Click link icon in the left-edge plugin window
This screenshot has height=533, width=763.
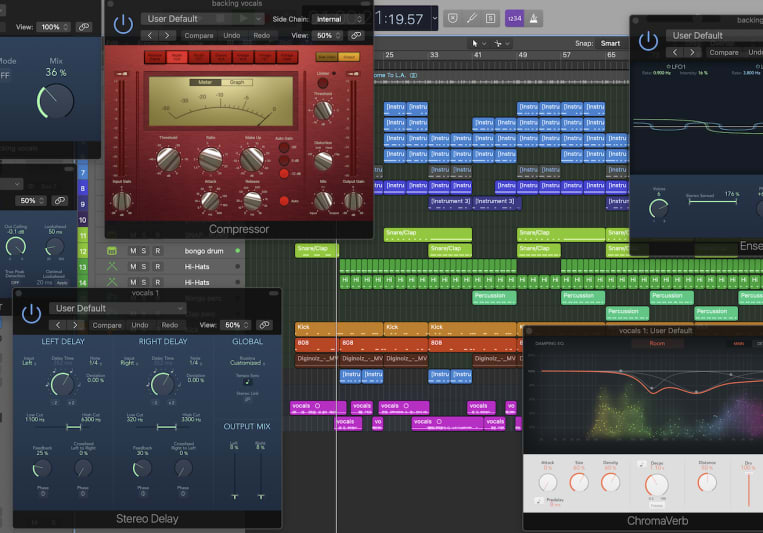pyautogui.click(x=59, y=201)
